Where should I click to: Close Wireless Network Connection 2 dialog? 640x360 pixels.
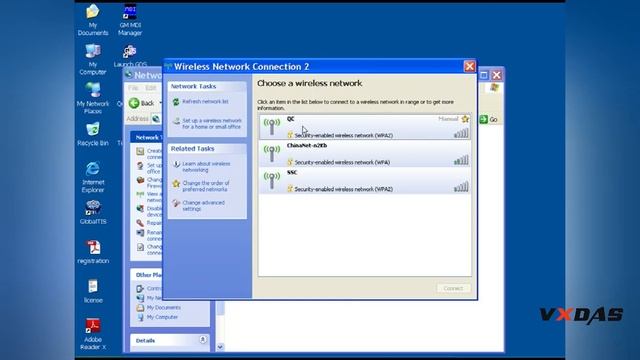pos(469,66)
